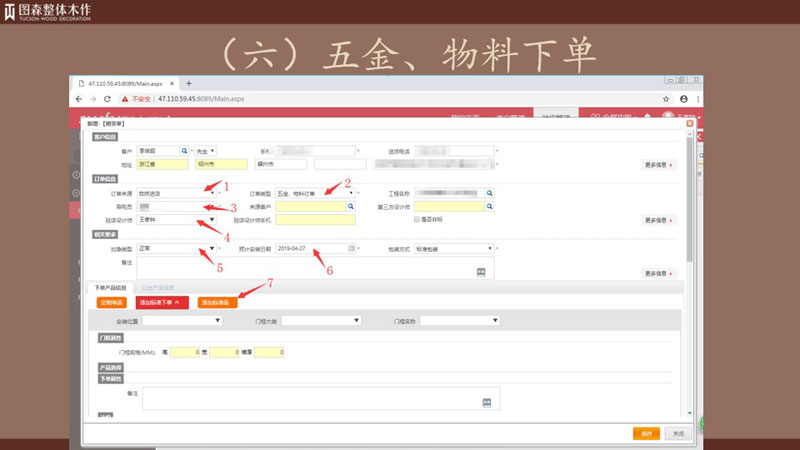The height and width of the screenshot is (450, 800).
Task: Open the 订单类型 dropdown
Action: [350, 193]
